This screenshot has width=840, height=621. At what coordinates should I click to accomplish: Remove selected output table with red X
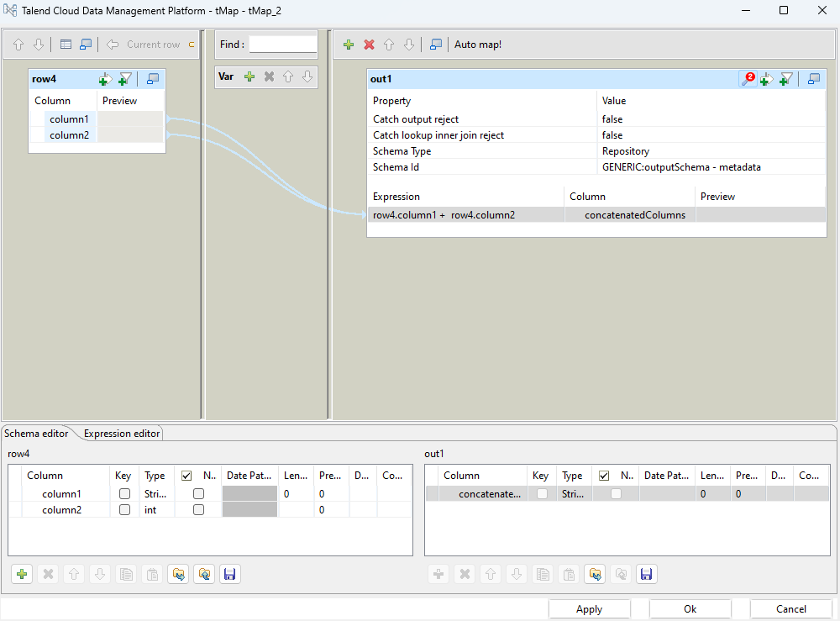(369, 45)
